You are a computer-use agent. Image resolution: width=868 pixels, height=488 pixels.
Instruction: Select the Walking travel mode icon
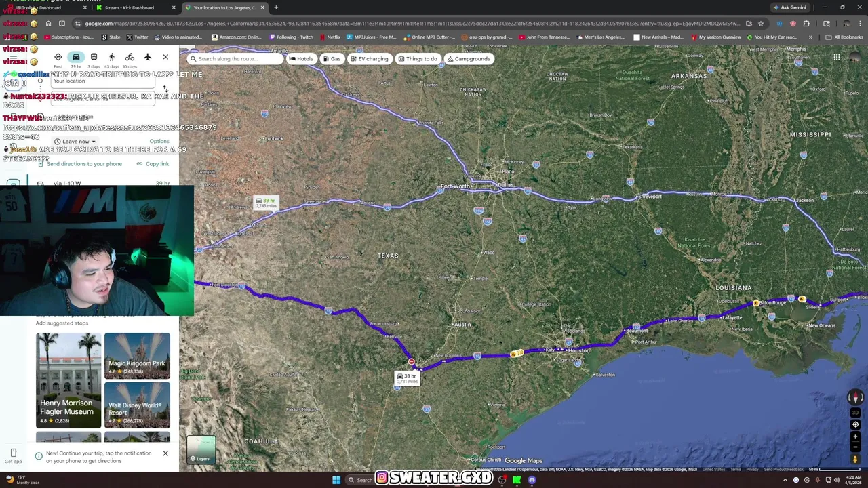[112, 58]
